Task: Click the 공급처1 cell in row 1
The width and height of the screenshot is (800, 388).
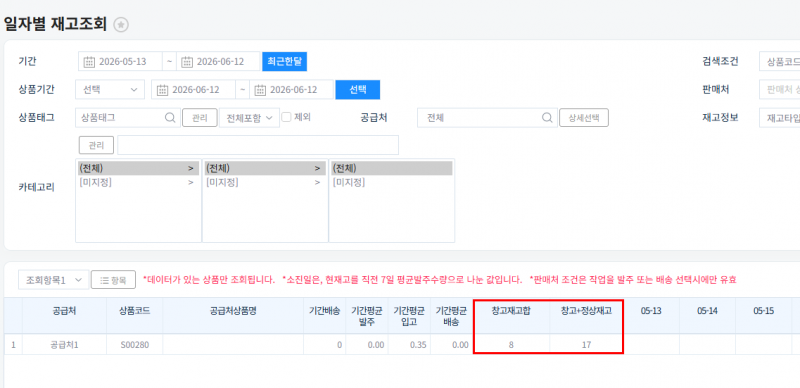Action: 64,345
